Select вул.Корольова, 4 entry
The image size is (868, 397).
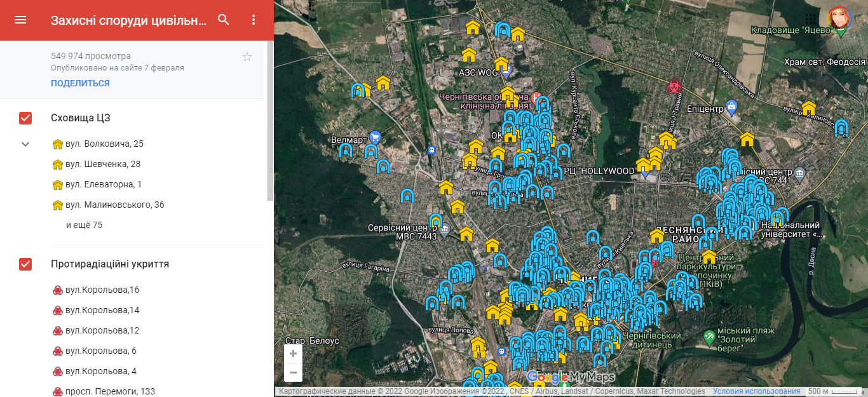94,372
